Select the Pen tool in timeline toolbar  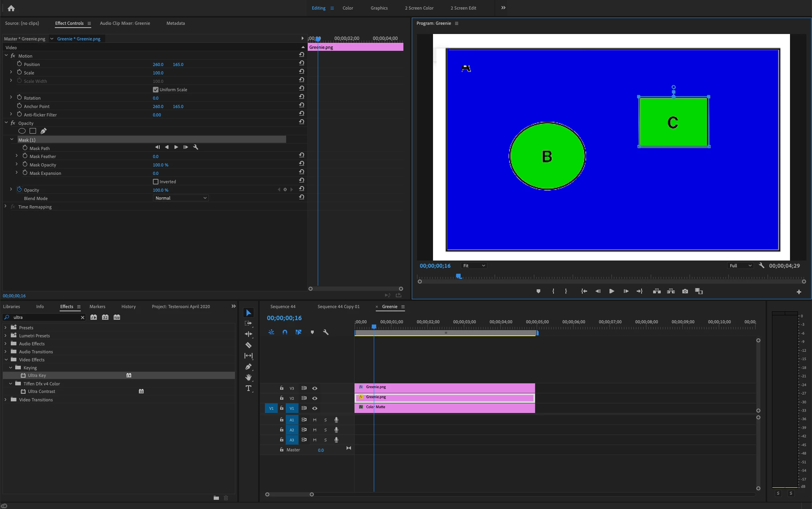click(249, 367)
